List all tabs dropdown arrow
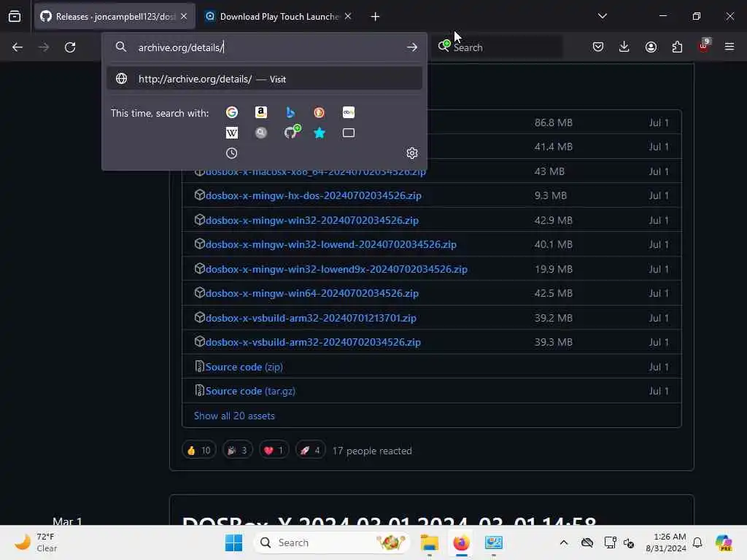Viewport: 747px width, 560px height. pyautogui.click(x=602, y=16)
